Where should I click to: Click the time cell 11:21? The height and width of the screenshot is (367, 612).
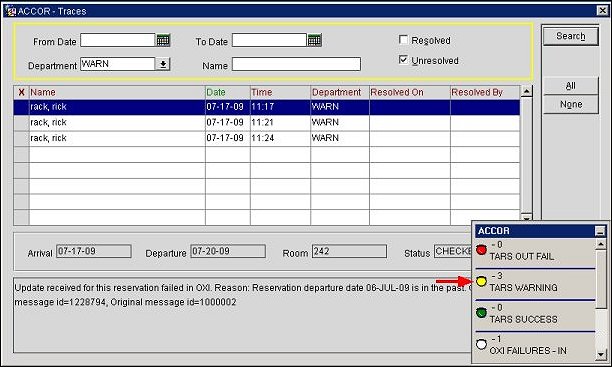click(280, 123)
